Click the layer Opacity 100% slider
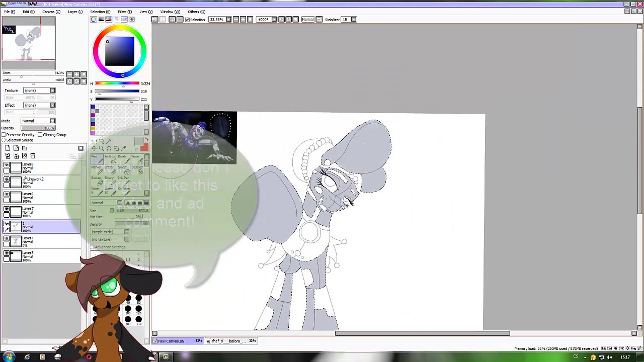The height and width of the screenshot is (362, 644). pyautogui.click(x=38, y=128)
